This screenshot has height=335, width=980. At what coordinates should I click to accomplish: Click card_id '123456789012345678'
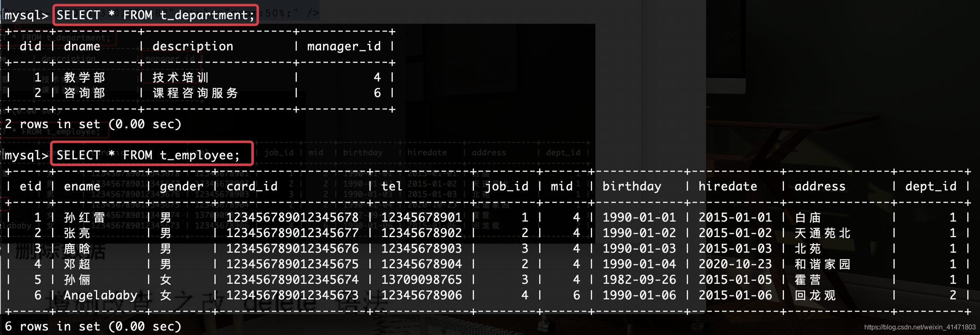(x=293, y=217)
